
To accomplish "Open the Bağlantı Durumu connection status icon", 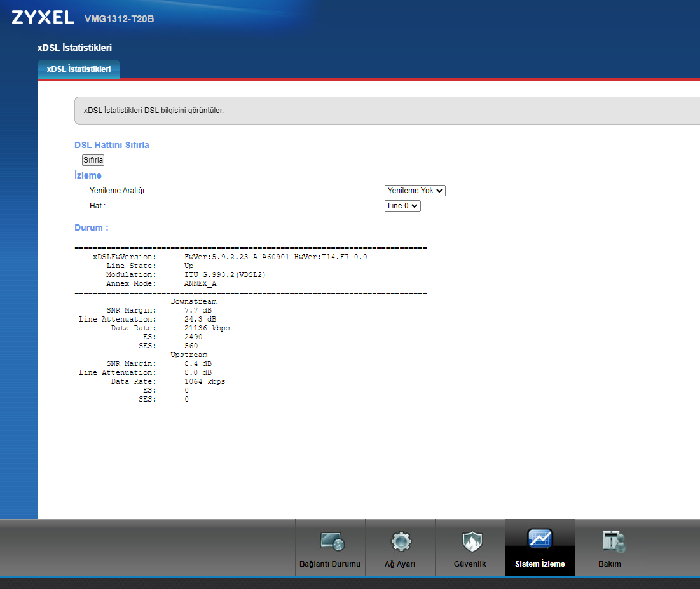I will coord(333,541).
